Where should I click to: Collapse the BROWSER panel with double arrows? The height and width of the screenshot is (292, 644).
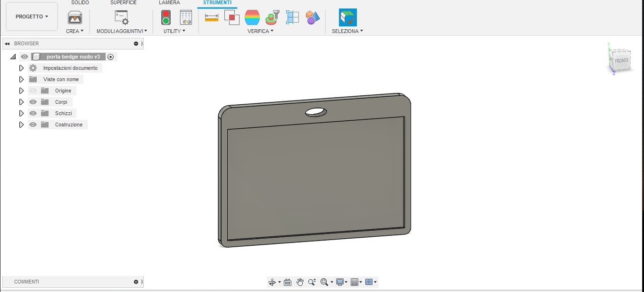click(x=7, y=43)
